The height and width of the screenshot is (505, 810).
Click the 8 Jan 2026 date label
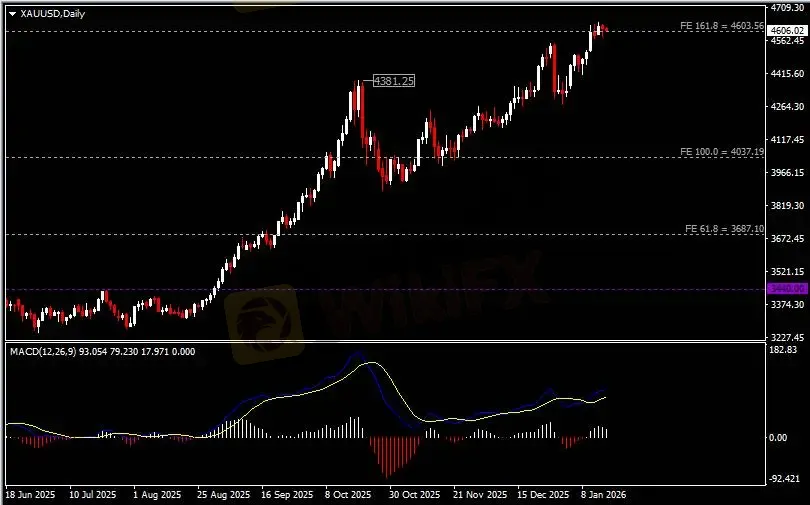603,495
